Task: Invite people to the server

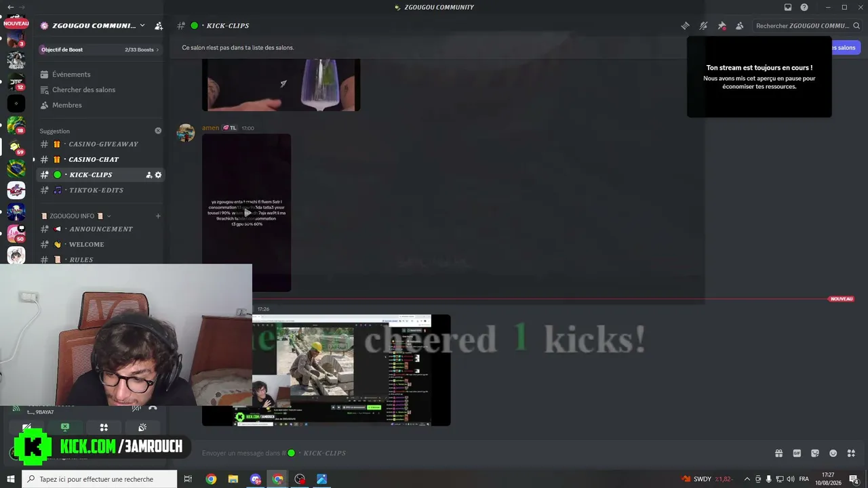Action: click(159, 26)
